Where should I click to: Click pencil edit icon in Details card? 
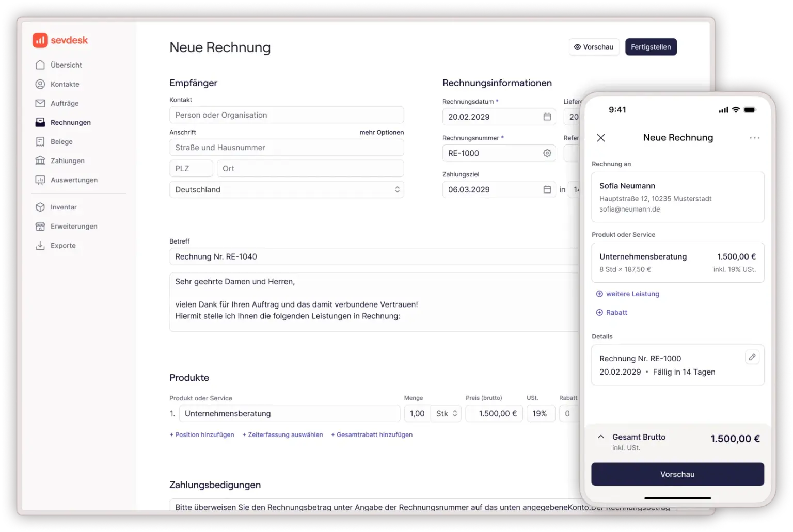[752, 357]
